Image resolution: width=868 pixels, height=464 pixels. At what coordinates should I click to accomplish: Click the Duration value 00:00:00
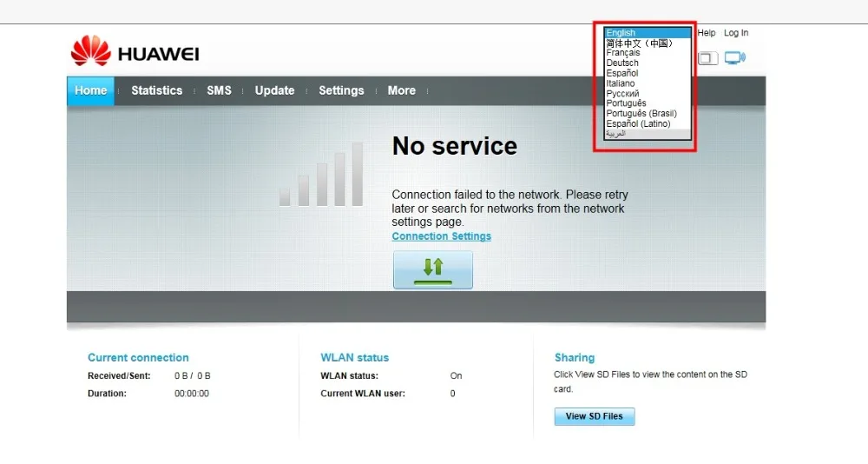(x=192, y=394)
